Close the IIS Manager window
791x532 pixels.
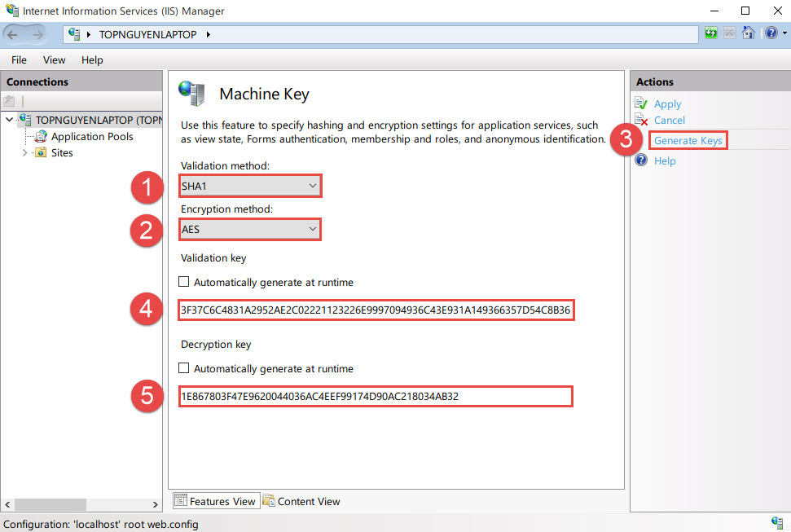[778, 11]
